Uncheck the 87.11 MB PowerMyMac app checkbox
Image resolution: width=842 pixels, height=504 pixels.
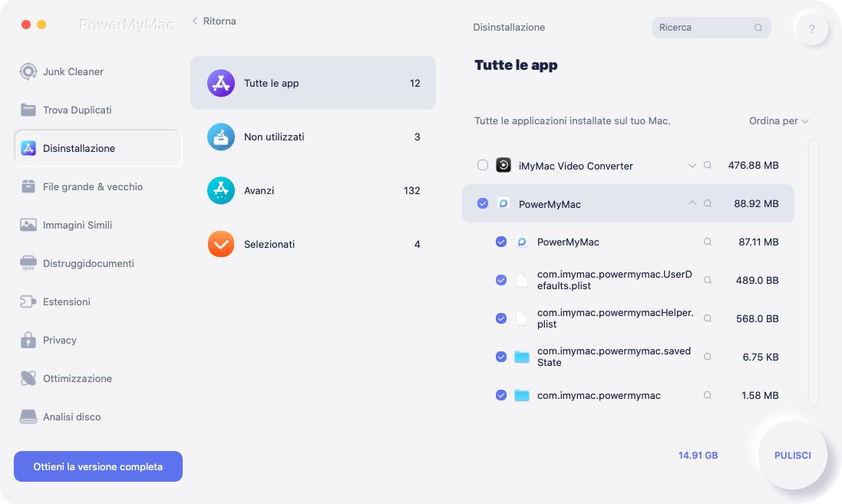point(501,242)
